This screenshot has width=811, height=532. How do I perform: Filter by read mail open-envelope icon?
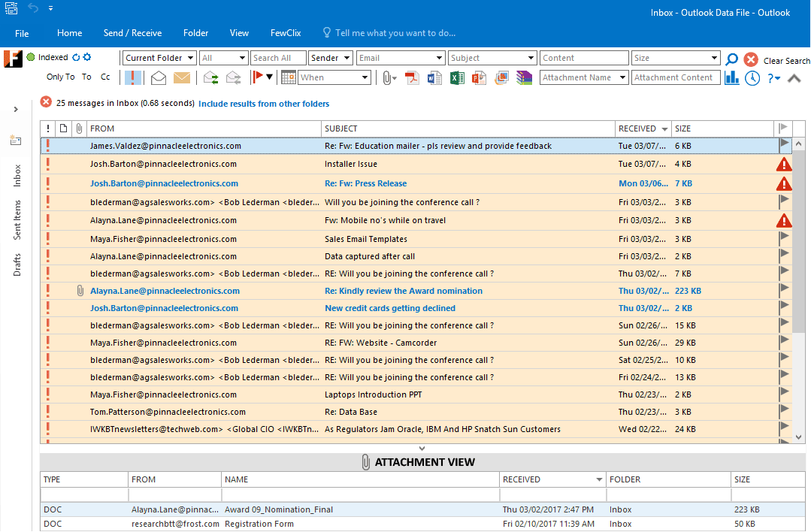click(159, 77)
